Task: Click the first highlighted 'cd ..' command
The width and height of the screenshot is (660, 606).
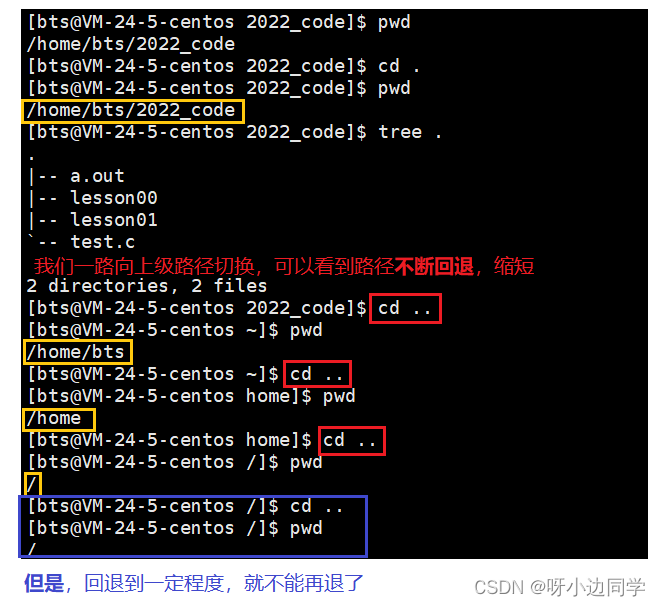Action: click(x=405, y=309)
